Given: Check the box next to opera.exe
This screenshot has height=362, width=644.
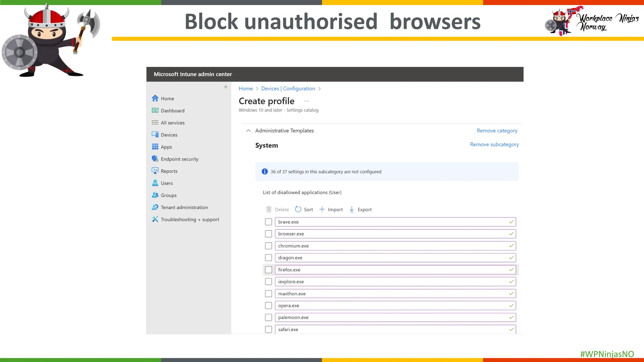Looking at the screenshot, I should pyautogui.click(x=268, y=305).
